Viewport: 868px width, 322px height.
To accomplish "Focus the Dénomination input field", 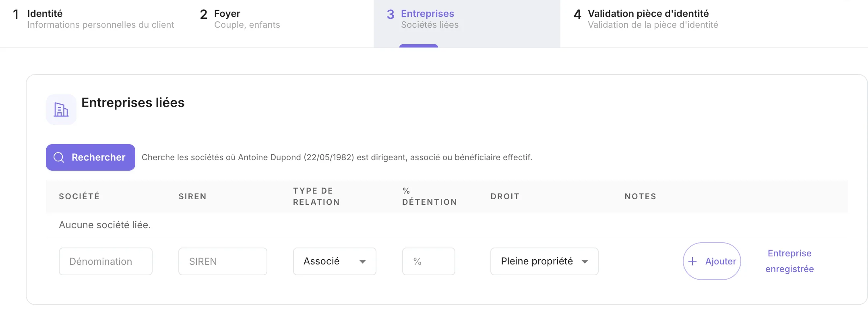I will pyautogui.click(x=105, y=261).
